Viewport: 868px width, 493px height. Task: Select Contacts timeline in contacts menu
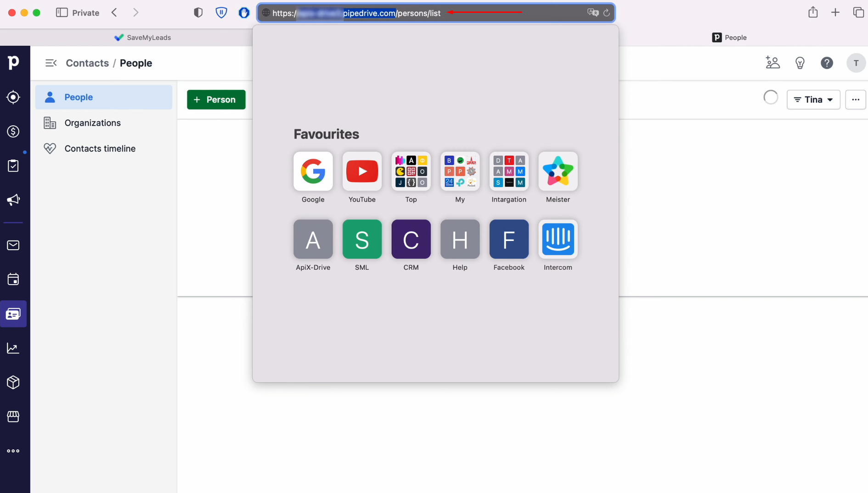click(x=104, y=148)
